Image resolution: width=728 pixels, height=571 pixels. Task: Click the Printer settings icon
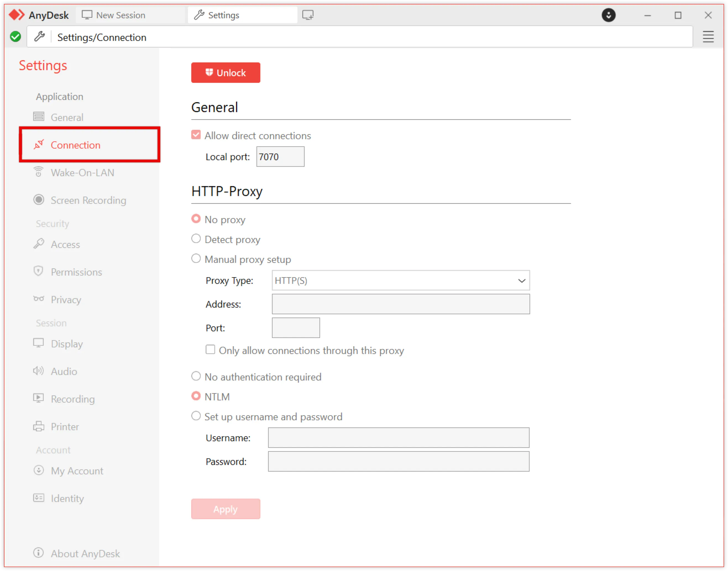[38, 426]
